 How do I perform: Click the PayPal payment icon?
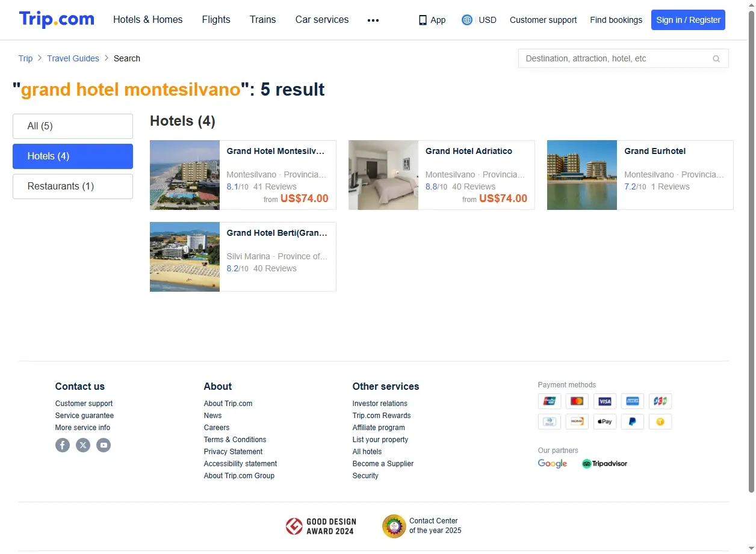(x=633, y=422)
